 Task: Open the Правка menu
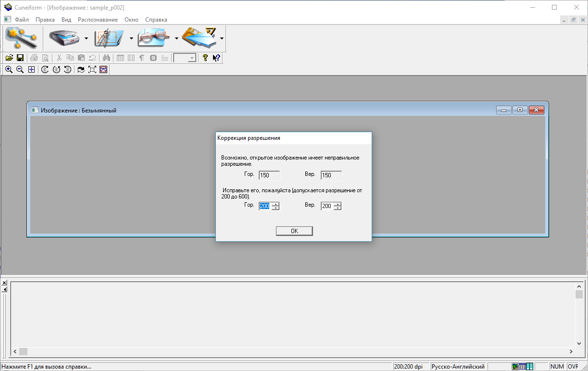pos(45,20)
